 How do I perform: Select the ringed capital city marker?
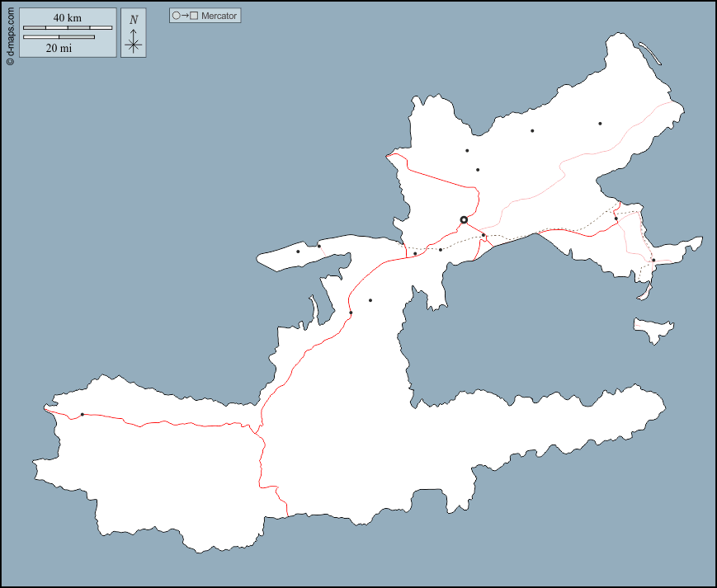464,220
